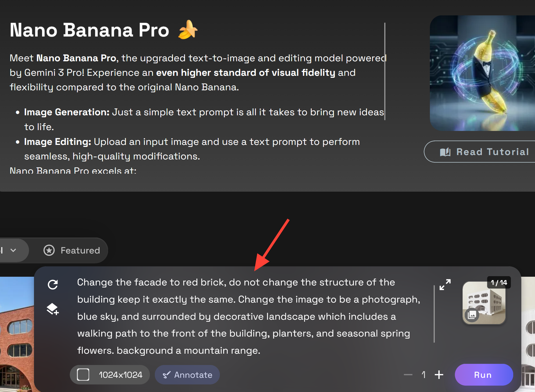Click the book icon in Read Tutorial
The width and height of the screenshot is (535, 392).
point(445,152)
